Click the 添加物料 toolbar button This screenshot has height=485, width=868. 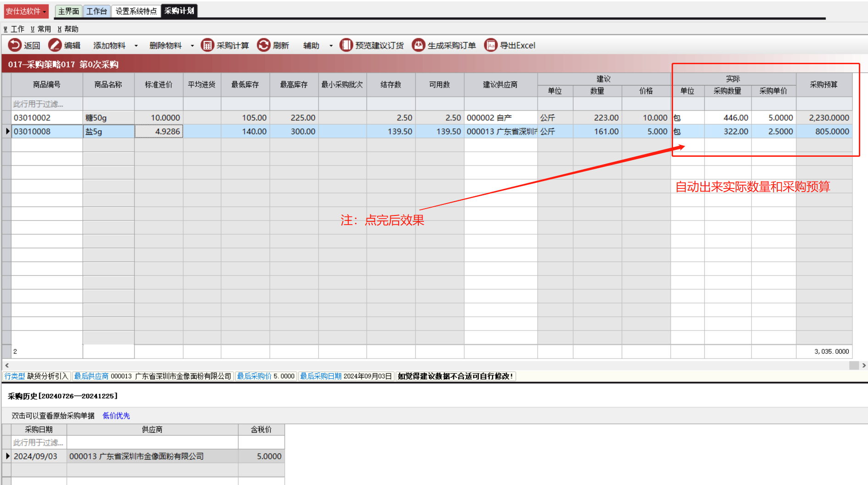(109, 45)
